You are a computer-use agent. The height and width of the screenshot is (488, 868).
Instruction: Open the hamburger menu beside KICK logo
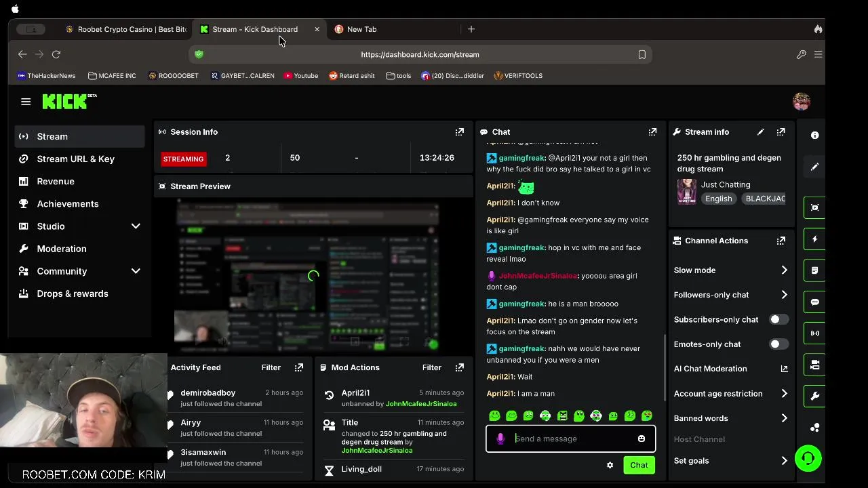pos(26,102)
